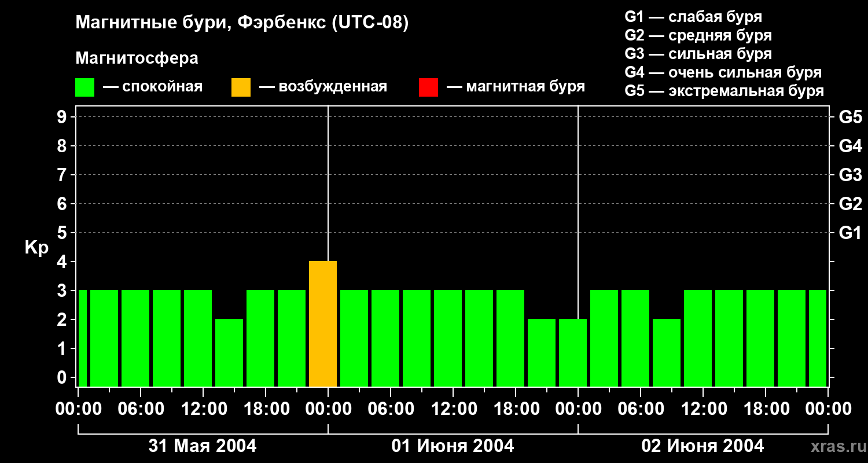
Task: Click 'G3 — сильная буря' legend line
Action: click(698, 54)
